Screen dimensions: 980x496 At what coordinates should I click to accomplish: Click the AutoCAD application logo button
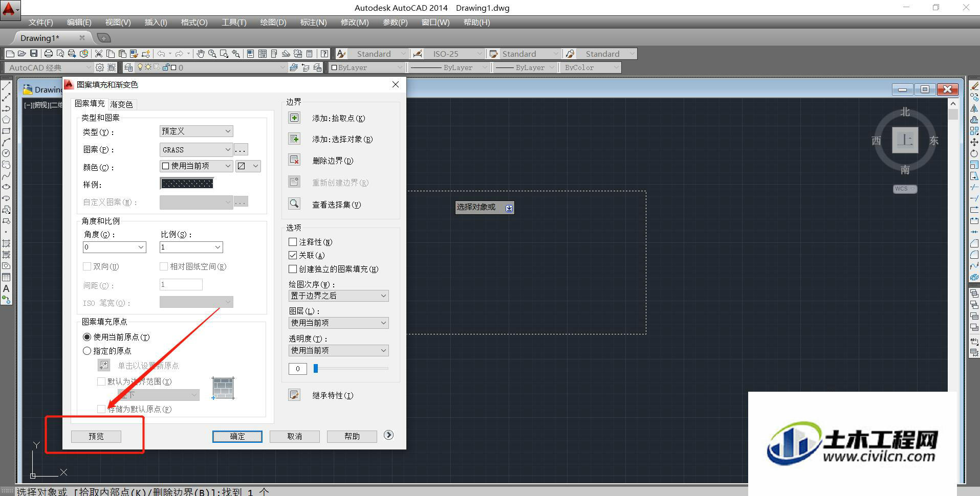10,10
